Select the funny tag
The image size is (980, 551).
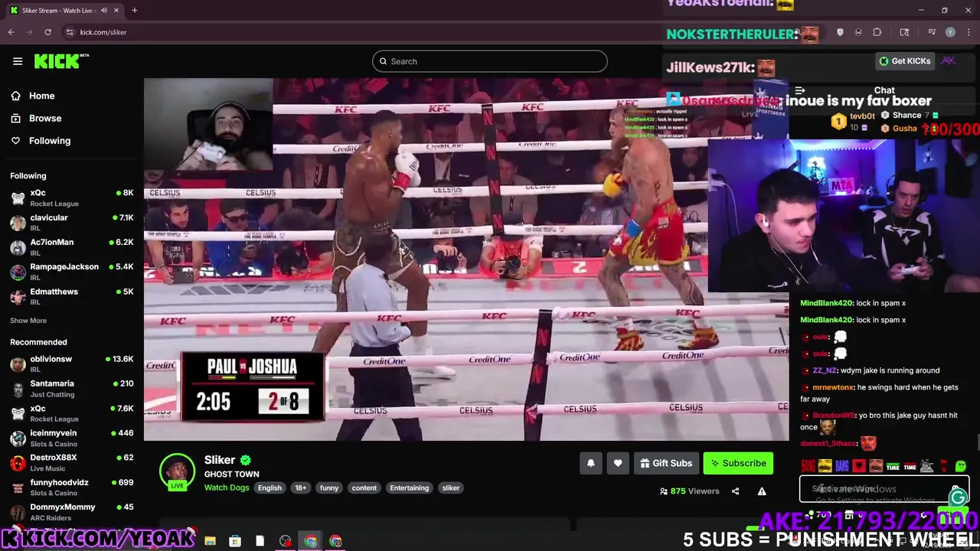coord(329,487)
